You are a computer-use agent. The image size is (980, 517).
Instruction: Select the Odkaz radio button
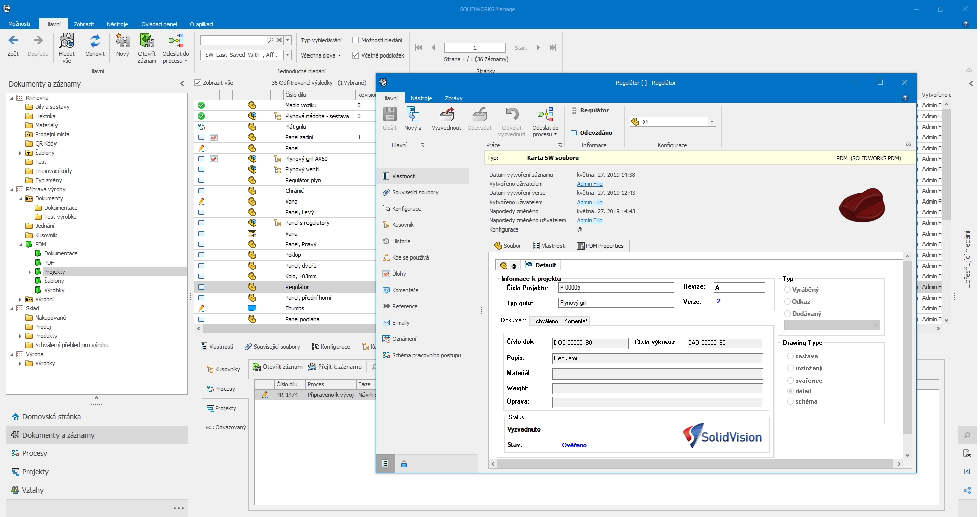click(x=788, y=302)
